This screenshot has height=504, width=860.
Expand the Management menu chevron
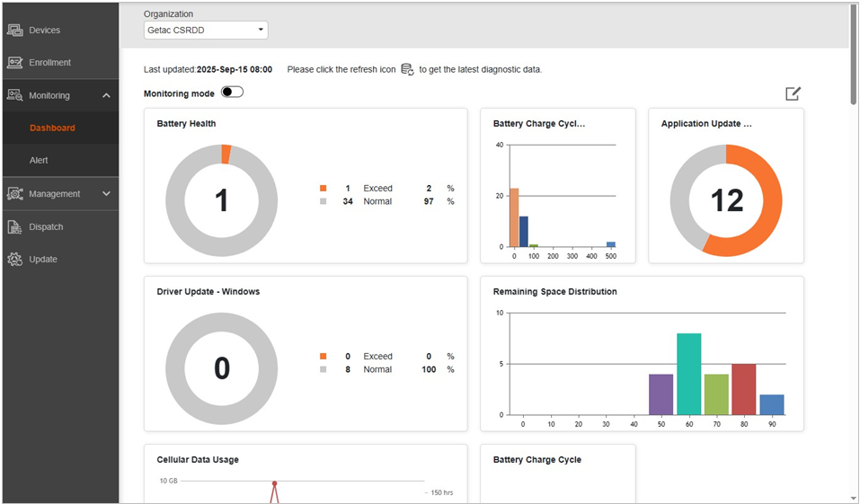coord(106,194)
